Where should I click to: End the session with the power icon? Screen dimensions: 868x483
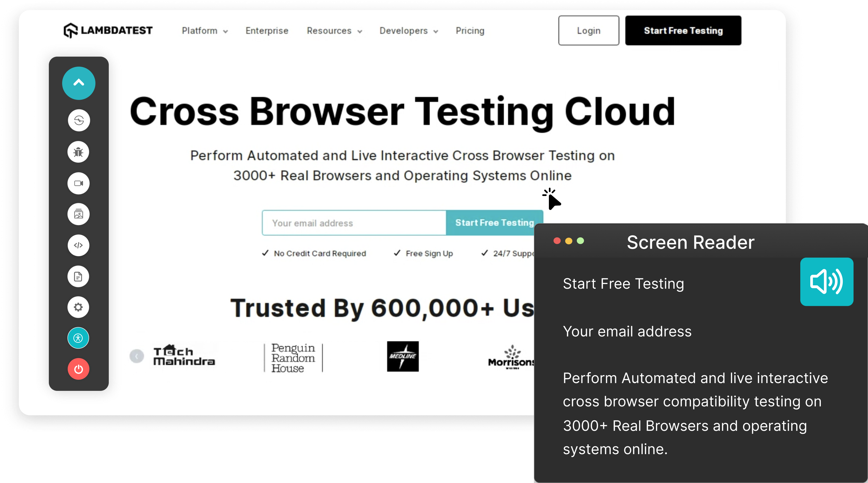pyautogui.click(x=78, y=369)
